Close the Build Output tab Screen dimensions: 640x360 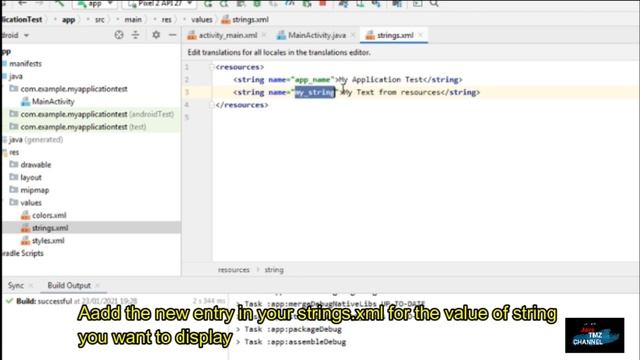[98, 286]
